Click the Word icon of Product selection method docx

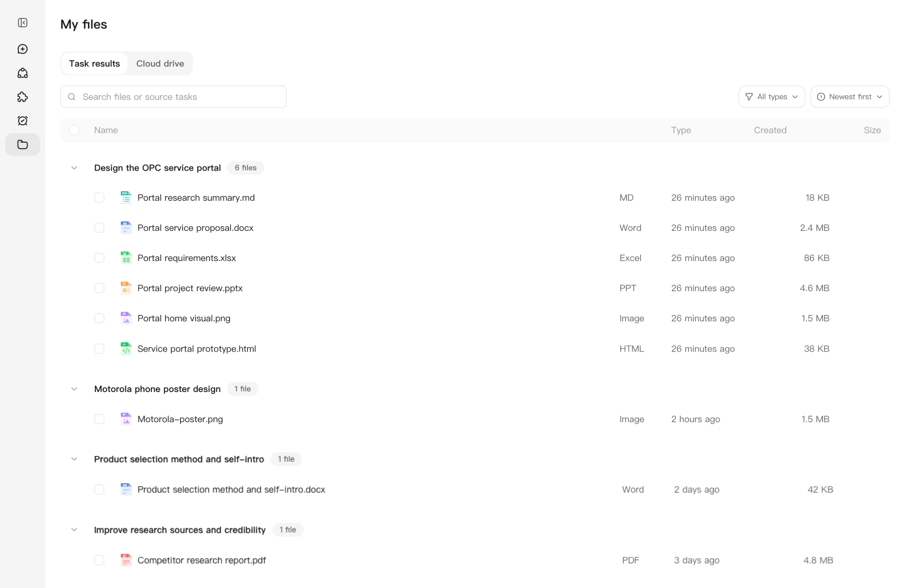point(126,490)
